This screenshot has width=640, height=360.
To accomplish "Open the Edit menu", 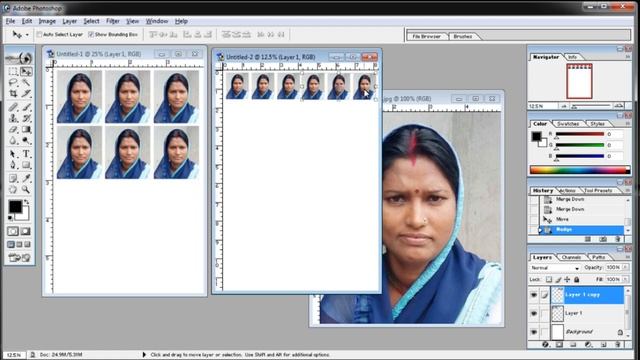I will (27, 21).
